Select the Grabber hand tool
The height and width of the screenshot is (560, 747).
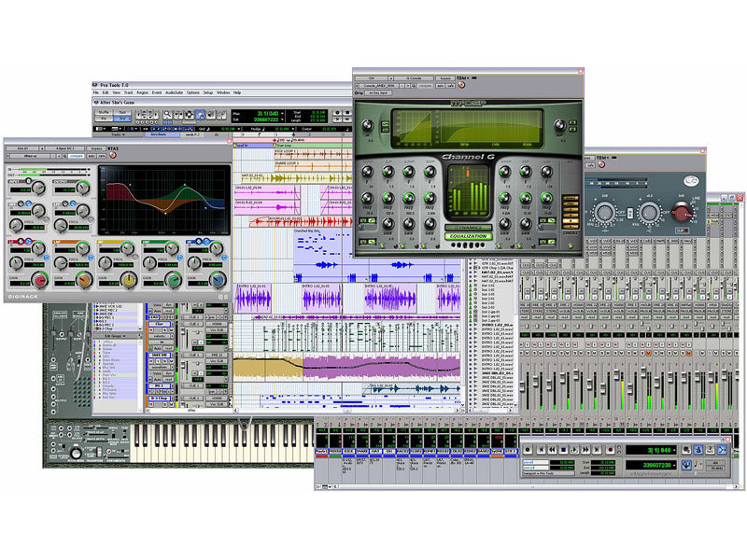(200, 114)
